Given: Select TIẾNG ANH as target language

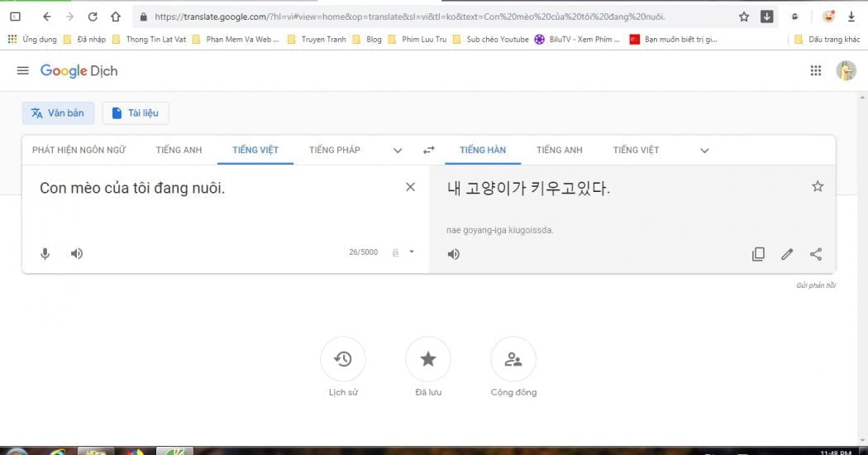Looking at the screenshot, I should [x=559, y=150].
